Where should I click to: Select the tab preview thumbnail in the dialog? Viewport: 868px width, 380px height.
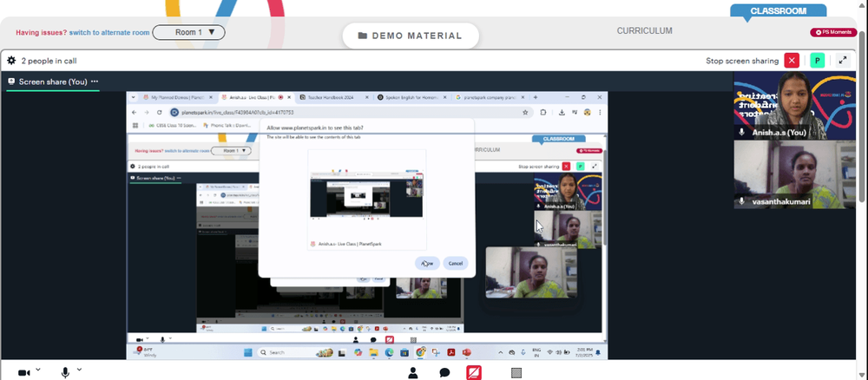(366, 200)
